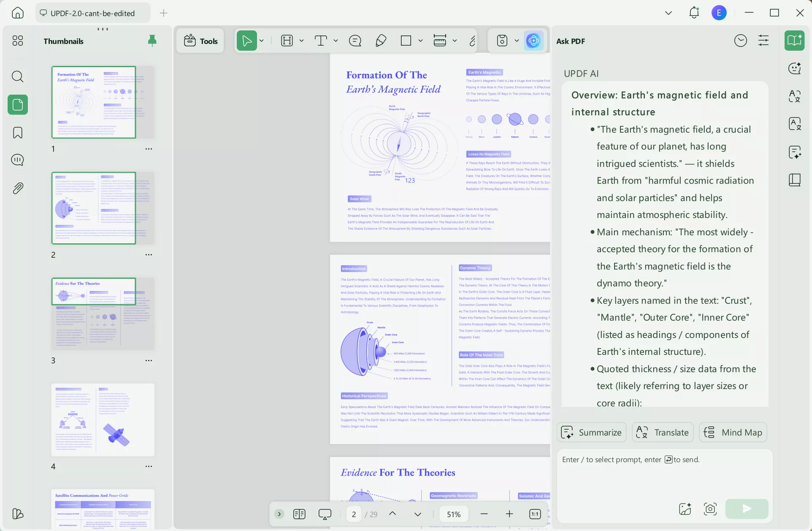The height and width of the screenshot is (531, 812).
Task: Open the tab list chevron in the title bar
Action: tap(668, 13)
